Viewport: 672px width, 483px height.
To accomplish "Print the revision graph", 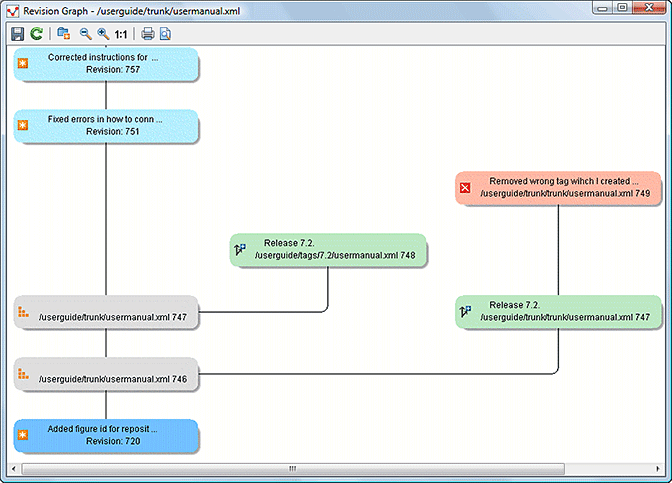I will 147,34.
